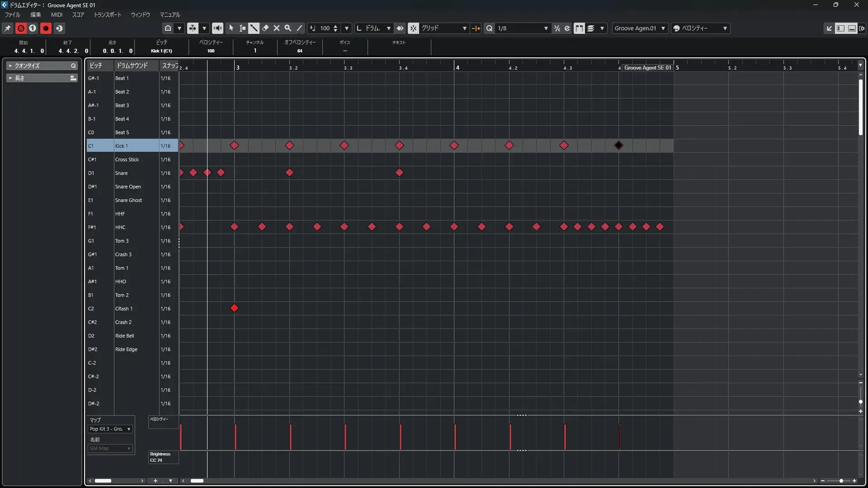Select the Mute tool (X icon)
This screenshot has height=488, width=868.
tap(277, 28)
